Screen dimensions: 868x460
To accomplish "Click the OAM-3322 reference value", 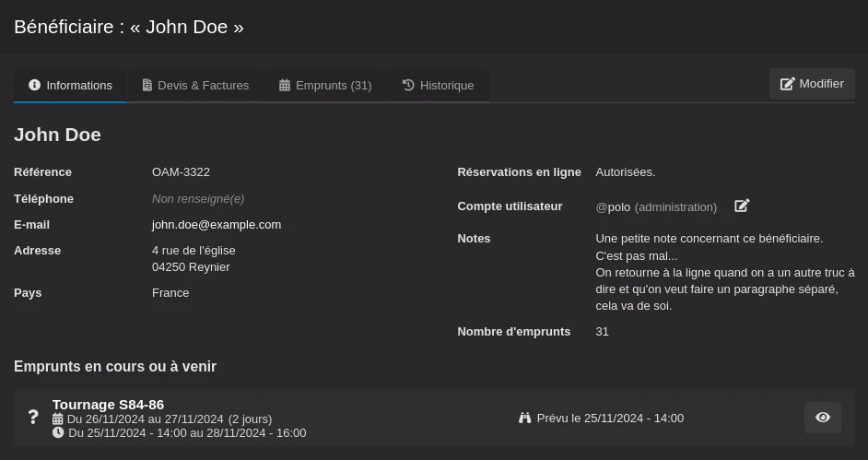I will click(x=181, y=172).
